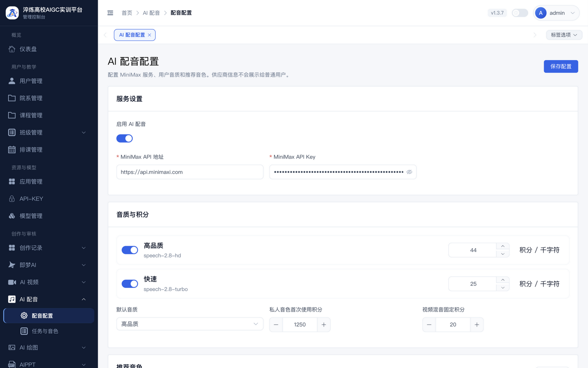Close the AI 配音配置 tab
The width and height of the screenshot is (588, 368).
coord(149,35)
